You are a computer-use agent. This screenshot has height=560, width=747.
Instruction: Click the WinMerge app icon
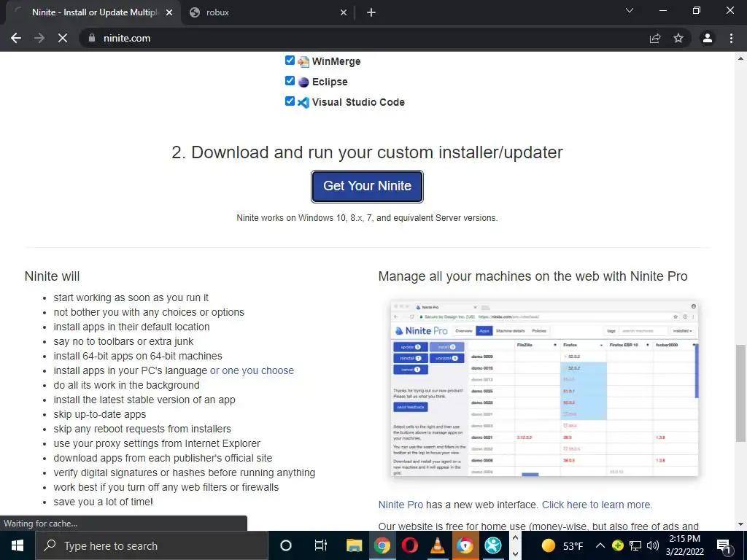303,61
